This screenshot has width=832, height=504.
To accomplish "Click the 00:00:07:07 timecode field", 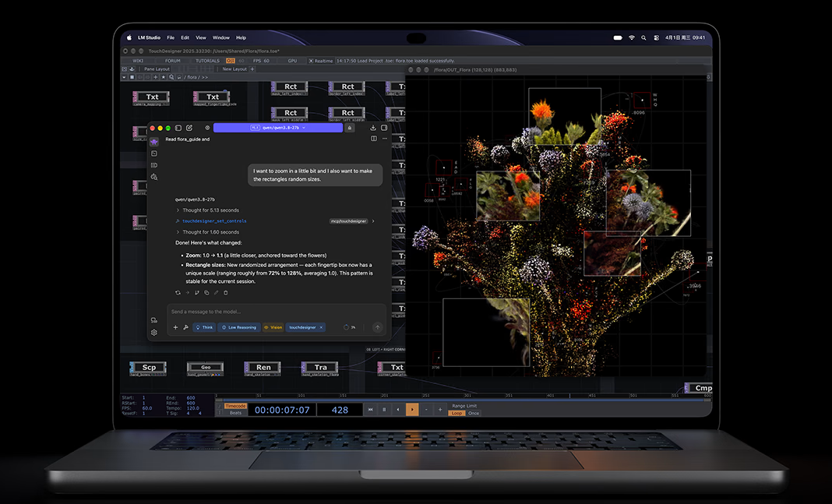I will (x=282, y=410).
